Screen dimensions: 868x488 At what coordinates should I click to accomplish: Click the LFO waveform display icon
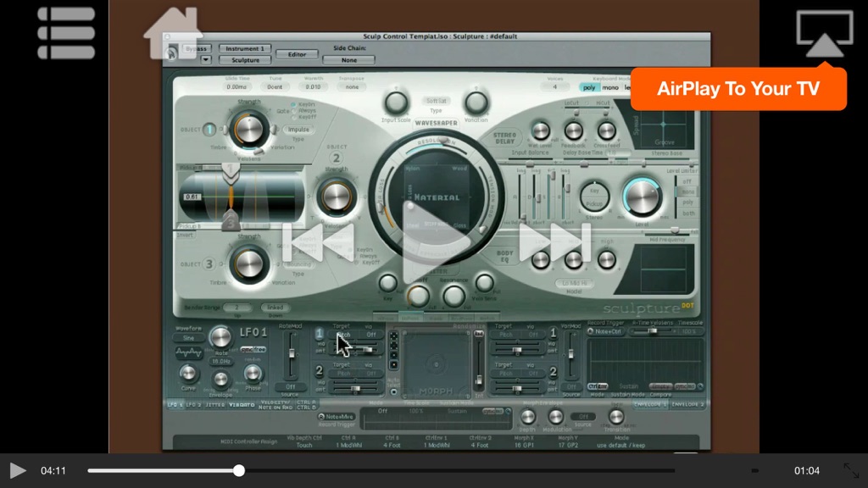pyautogui.click(x=188, y=352)
